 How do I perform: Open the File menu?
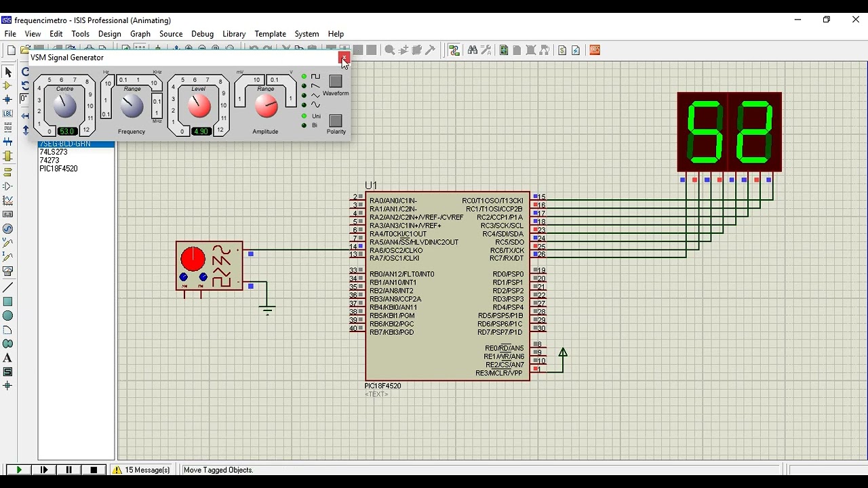pyautogui.click(x=10, y=34)
